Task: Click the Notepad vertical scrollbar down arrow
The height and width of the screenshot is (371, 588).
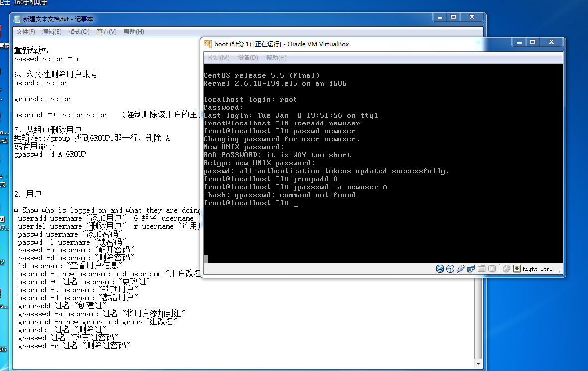Action: (478, 364)
